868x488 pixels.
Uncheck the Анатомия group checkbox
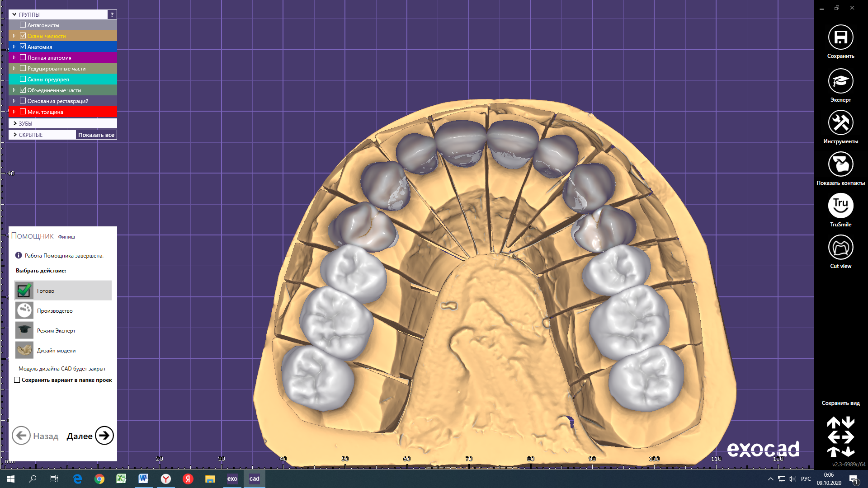pyautogui.click(x=23, y=47)
